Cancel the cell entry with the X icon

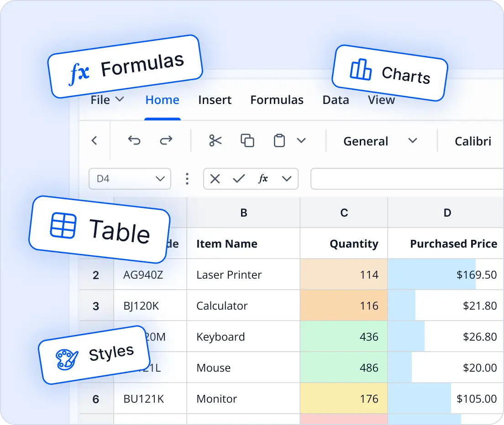point(215,179)
